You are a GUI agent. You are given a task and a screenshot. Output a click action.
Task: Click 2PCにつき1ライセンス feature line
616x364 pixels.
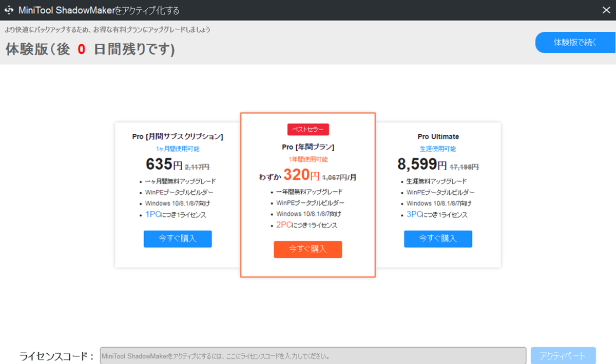tap(306, 225)
